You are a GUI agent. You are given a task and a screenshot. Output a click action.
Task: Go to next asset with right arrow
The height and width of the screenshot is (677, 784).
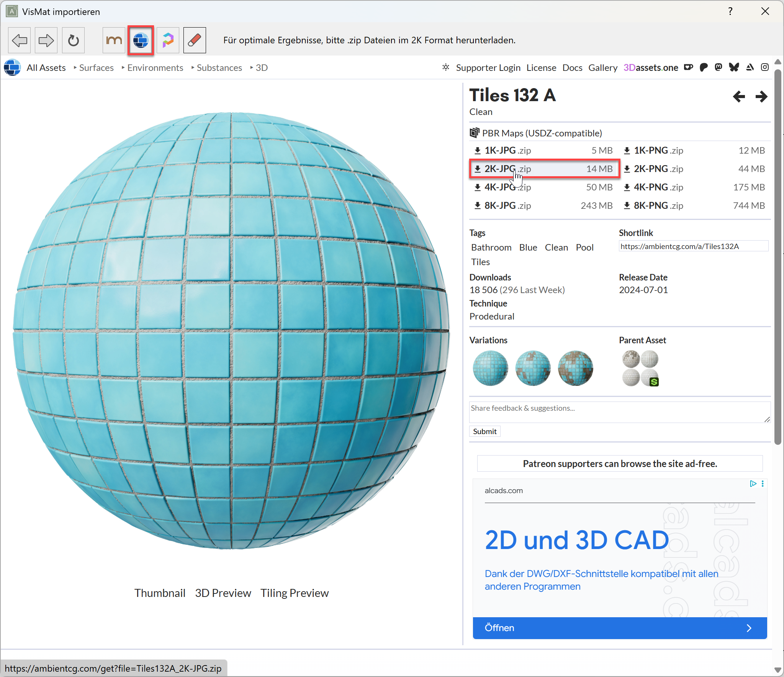click(x=761, y=96)
